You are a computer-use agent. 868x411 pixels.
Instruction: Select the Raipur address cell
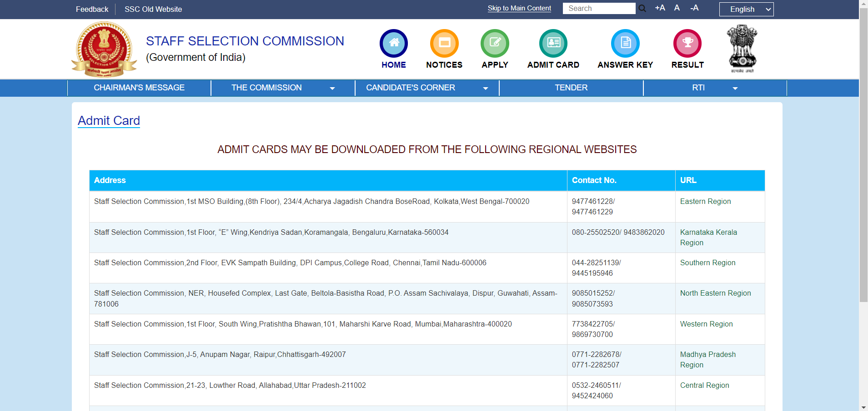[x=328, y=360]
